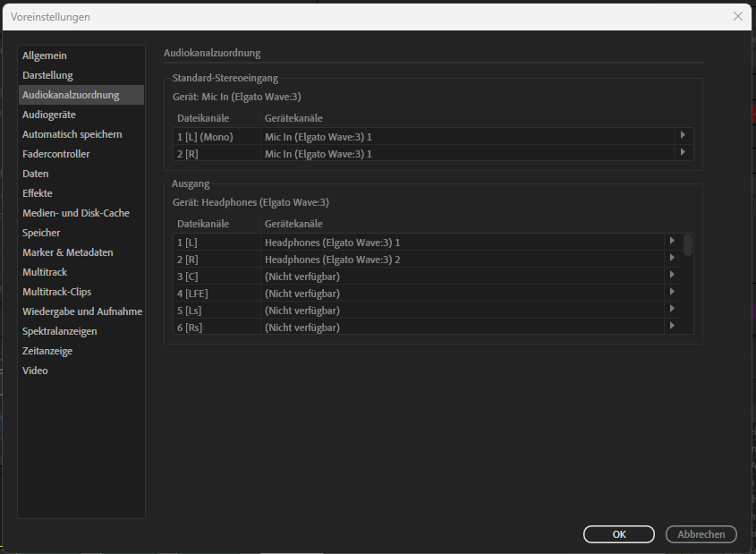Expand device channel choices for output 1 [L]
The image size is (756, 554).
coord(672,242)
